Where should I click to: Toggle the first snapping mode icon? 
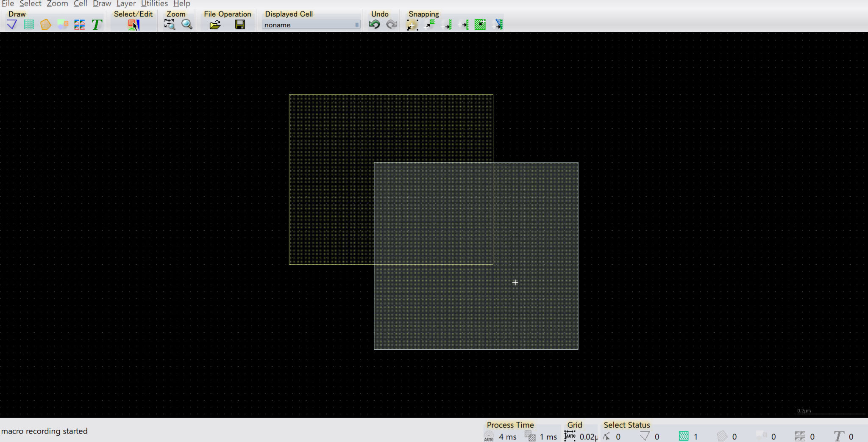pyautogui.click(x=412, y=25)
